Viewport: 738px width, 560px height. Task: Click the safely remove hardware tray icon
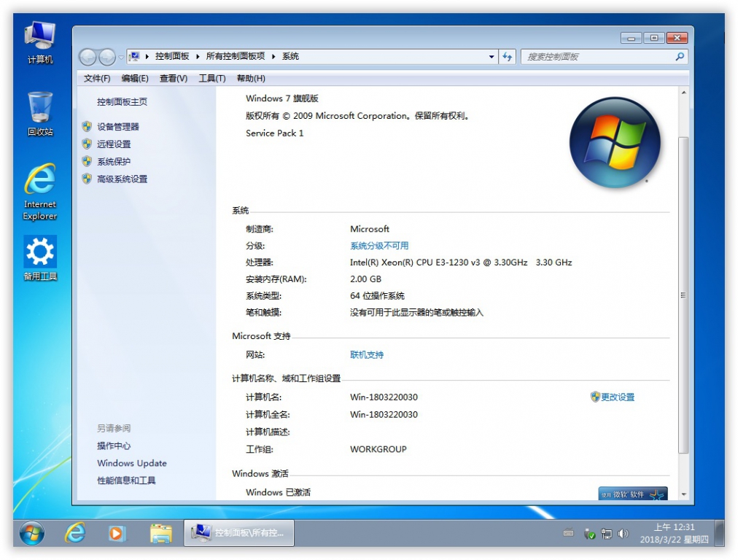click(589, 534)
